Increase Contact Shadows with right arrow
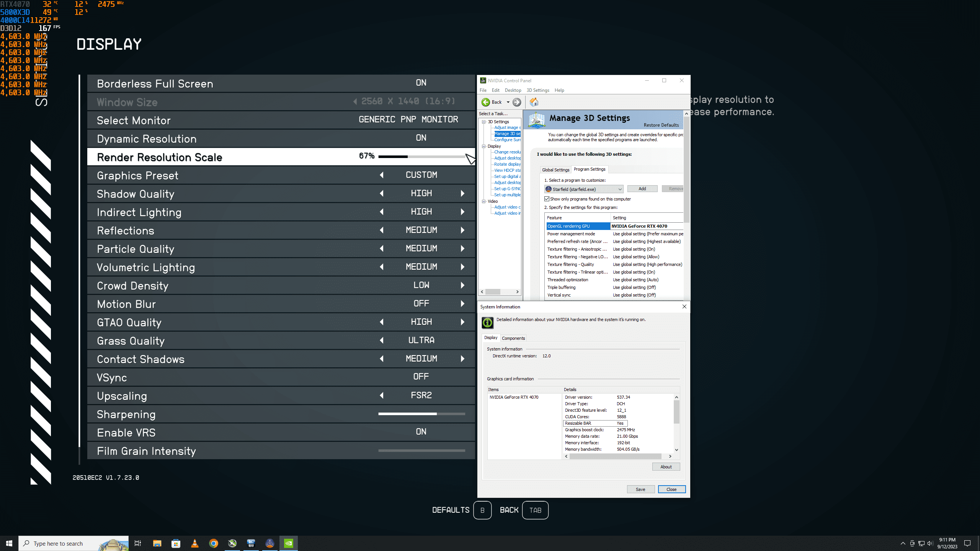The height and width of the screenshot is (551, 980). (462, 359)
